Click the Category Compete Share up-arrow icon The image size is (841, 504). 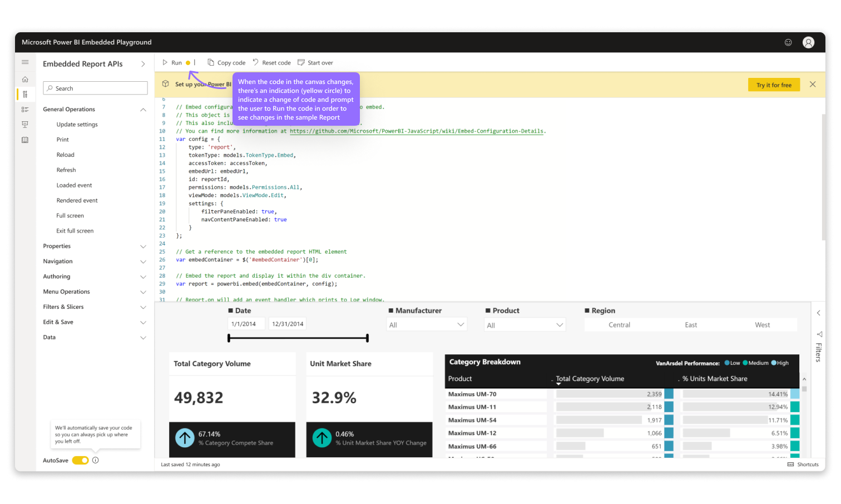tap(185, 438)
